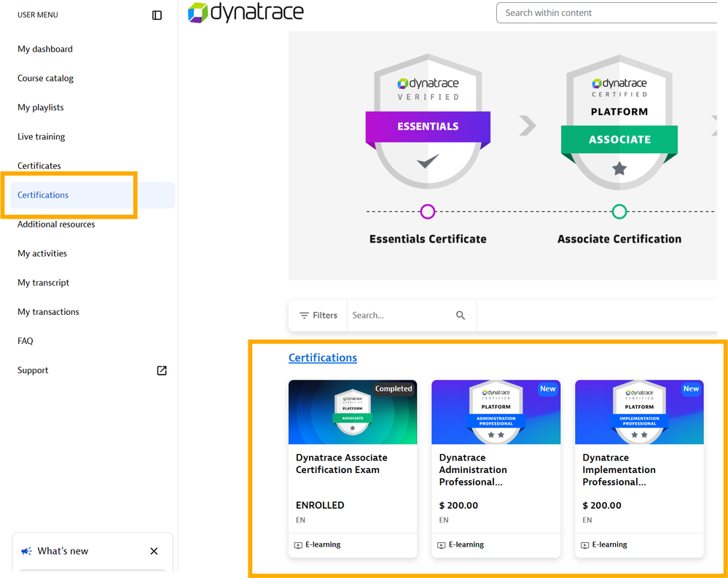
Task: Open the Support external link icon
Action: point(162,370)
